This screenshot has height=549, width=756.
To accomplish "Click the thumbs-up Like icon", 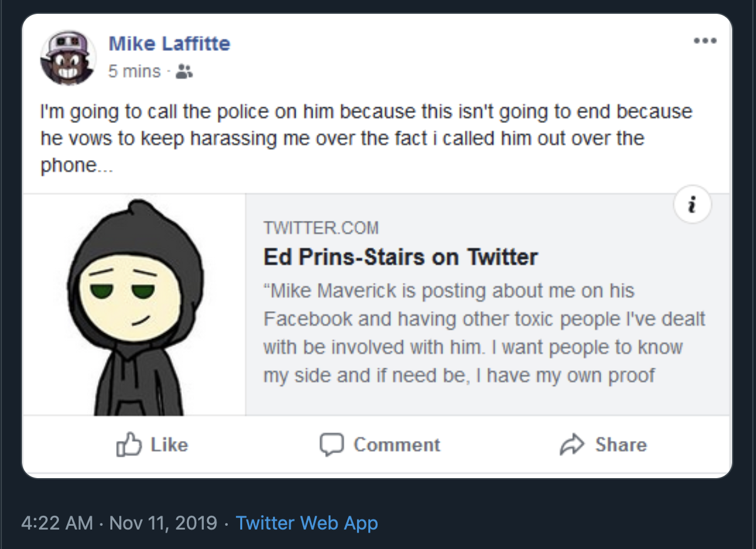I will tap(127, 445).
